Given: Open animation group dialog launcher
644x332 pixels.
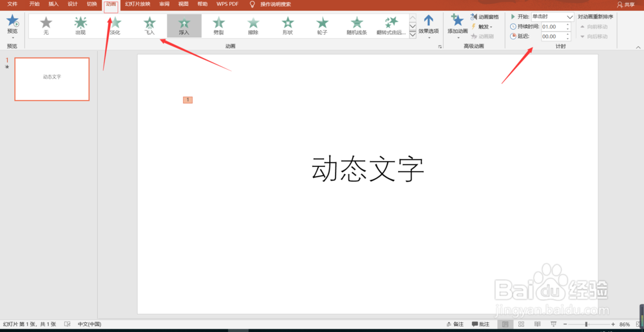Looking at the screenshot, I should pyautogui.click(x=440, y=47).
